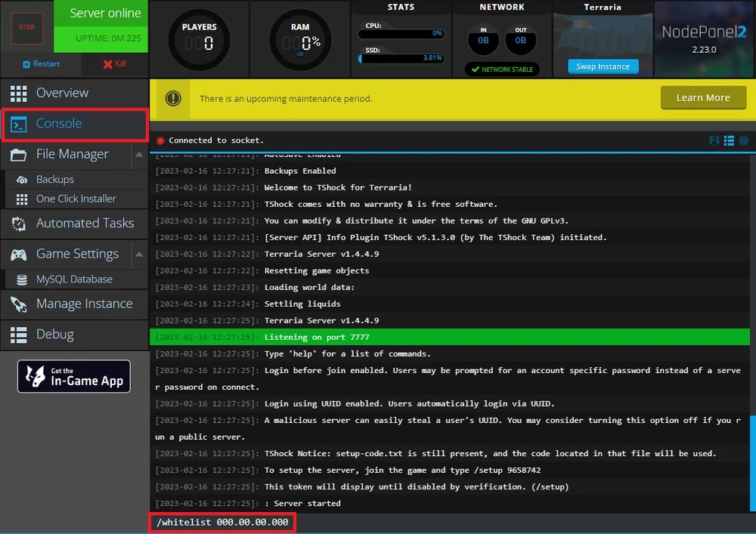Open the Overview page

tap(75, 93)
